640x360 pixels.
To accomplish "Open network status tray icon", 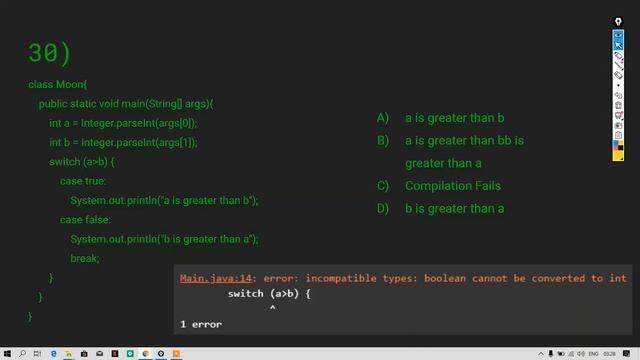I will pyautogui.click(x=571, y=354).
